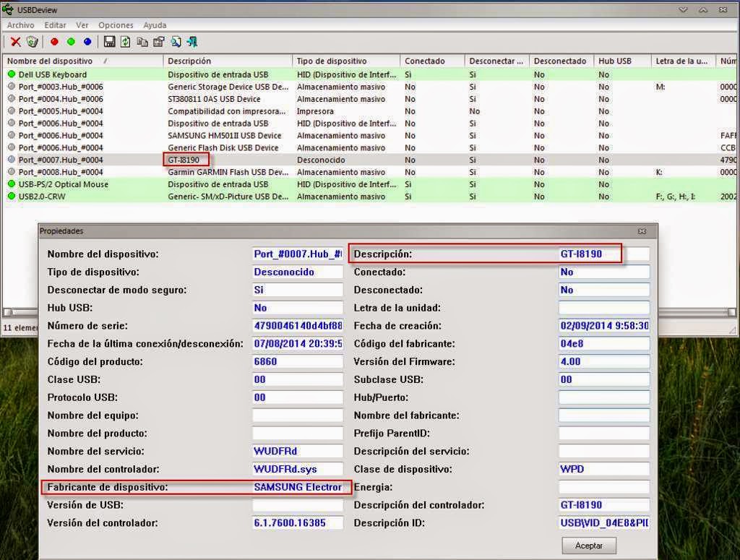Click the Tipo de dispositivo Desconocido field
Viewport: 740px width, 560px height.
[x=298, y=272]
